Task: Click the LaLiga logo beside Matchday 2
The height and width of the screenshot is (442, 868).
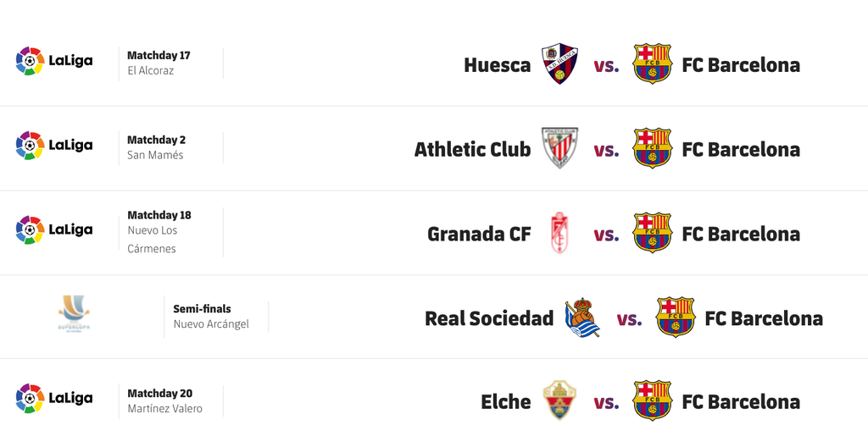Action: 54,146
